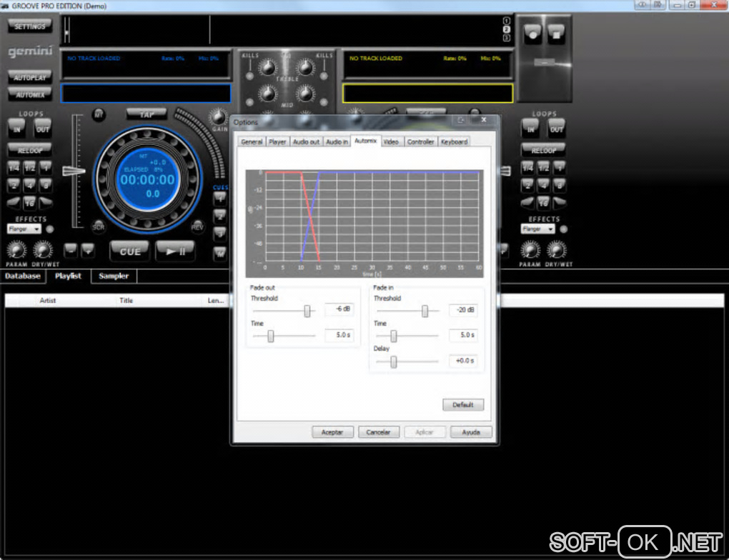Set loop IN point on right deck
This screenshot has height=560, width=729.
530,129
